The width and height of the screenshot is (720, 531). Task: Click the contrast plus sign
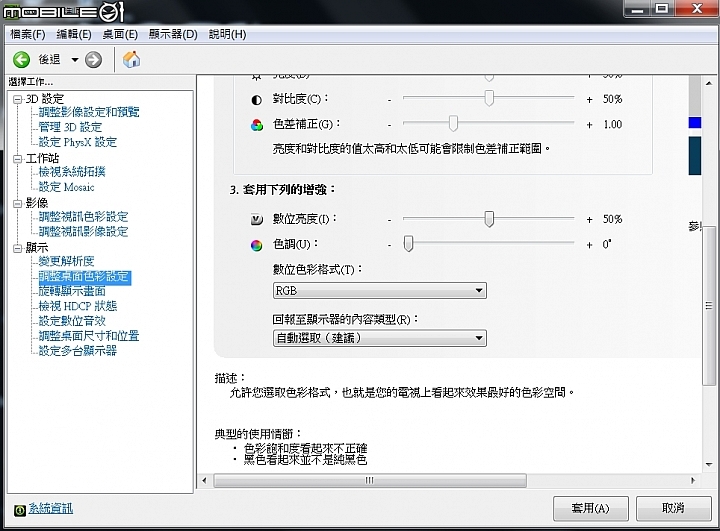590,100
